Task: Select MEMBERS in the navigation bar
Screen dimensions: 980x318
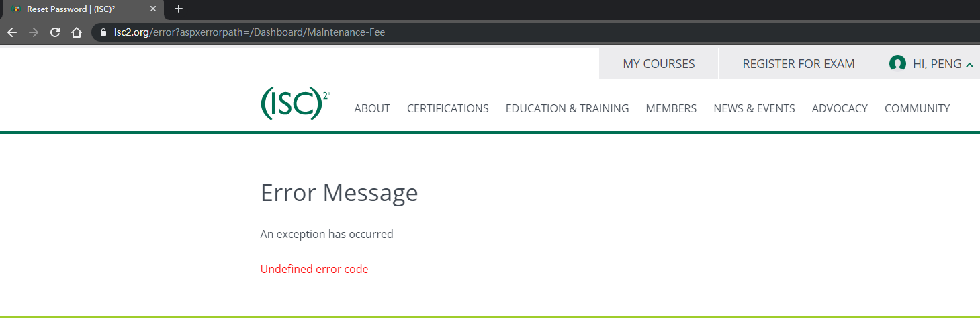Action: coord(671,108)
